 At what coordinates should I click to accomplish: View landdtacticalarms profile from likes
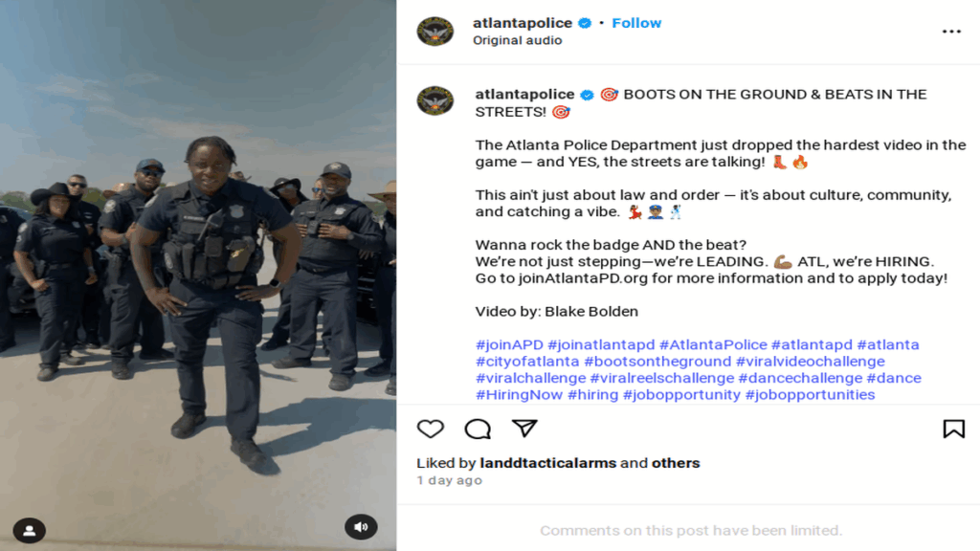(x=548, y=463)
